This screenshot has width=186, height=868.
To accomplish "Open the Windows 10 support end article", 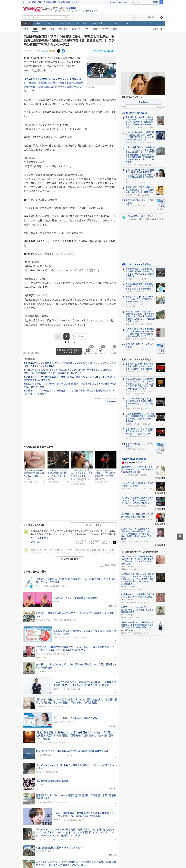I will click(76, 832).
